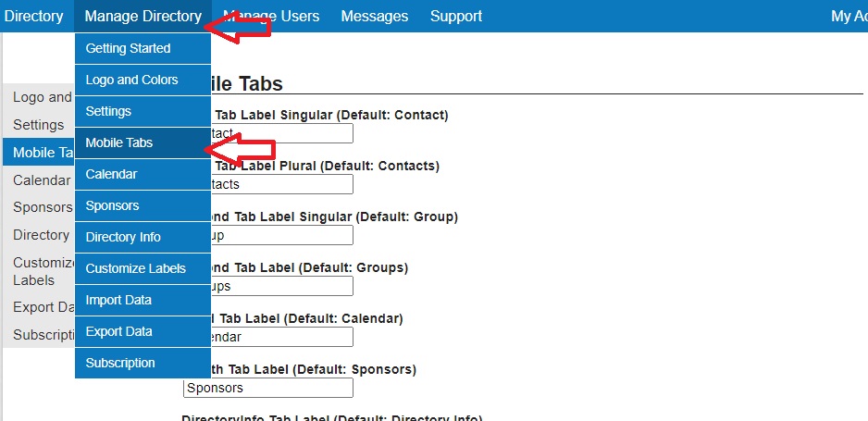Click Import Data in the dropdown menu
868x421 pixels.
[118, 300]
